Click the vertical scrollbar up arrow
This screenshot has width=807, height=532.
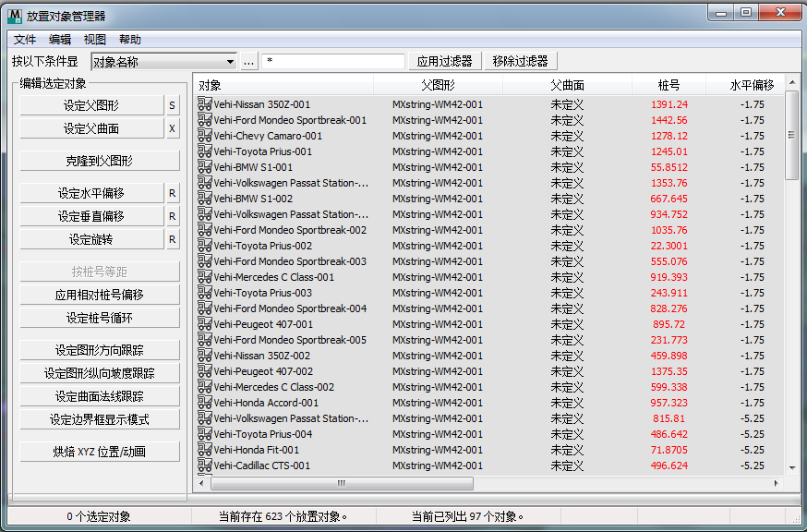pos(792,82)
